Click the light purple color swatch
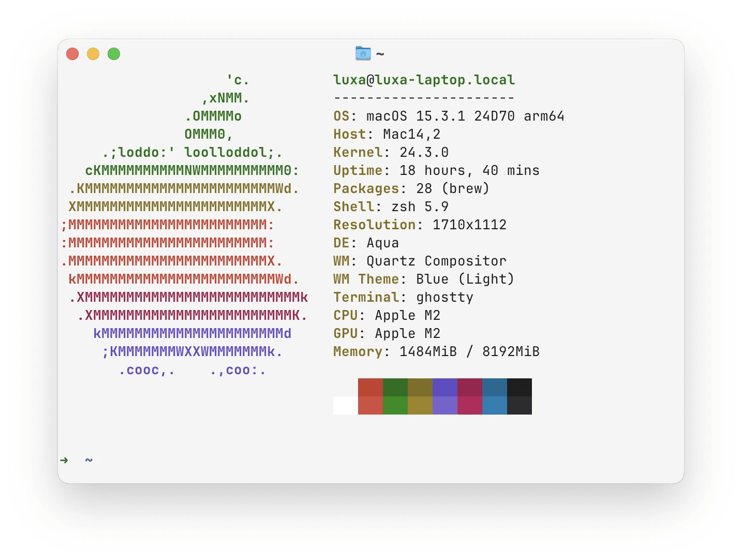This screenshot has height=560, width=742. (445, 405)
